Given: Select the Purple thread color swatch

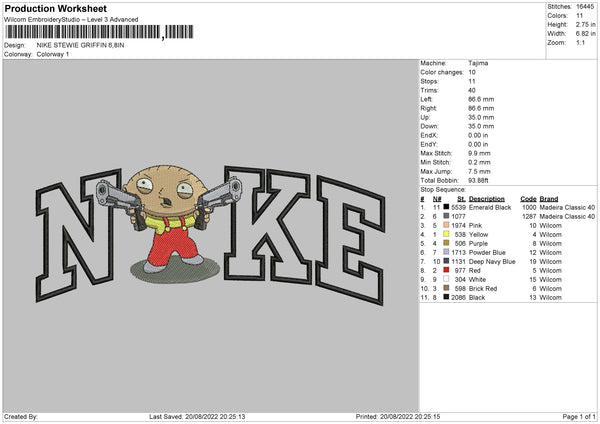Looking at the screenshot, I should [446, 243].
